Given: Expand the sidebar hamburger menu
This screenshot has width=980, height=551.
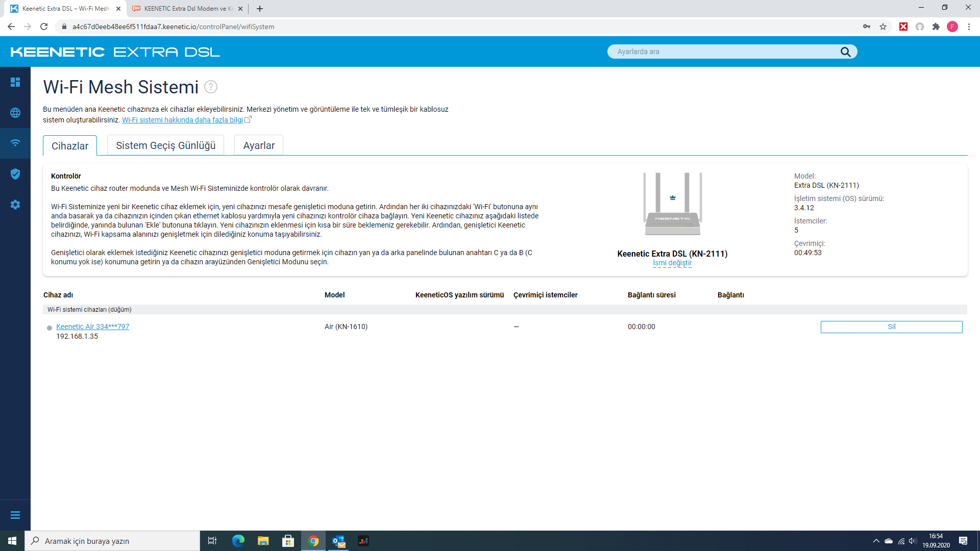Looking at the screenshot, I should pyautogui.click(x=15, y=515).
